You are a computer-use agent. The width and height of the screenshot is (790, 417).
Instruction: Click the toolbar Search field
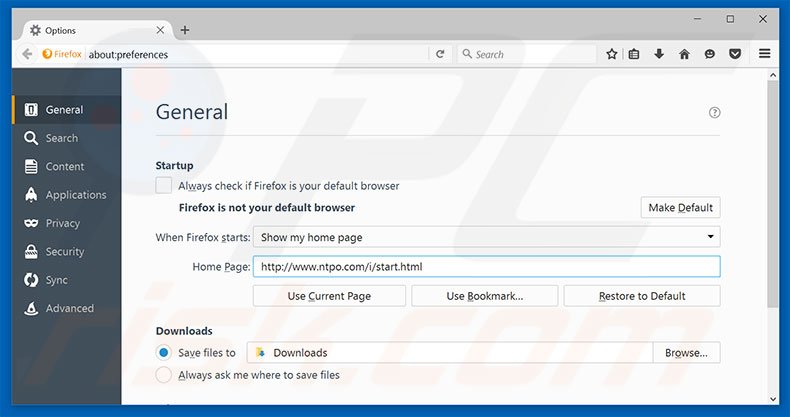point(526,54)
